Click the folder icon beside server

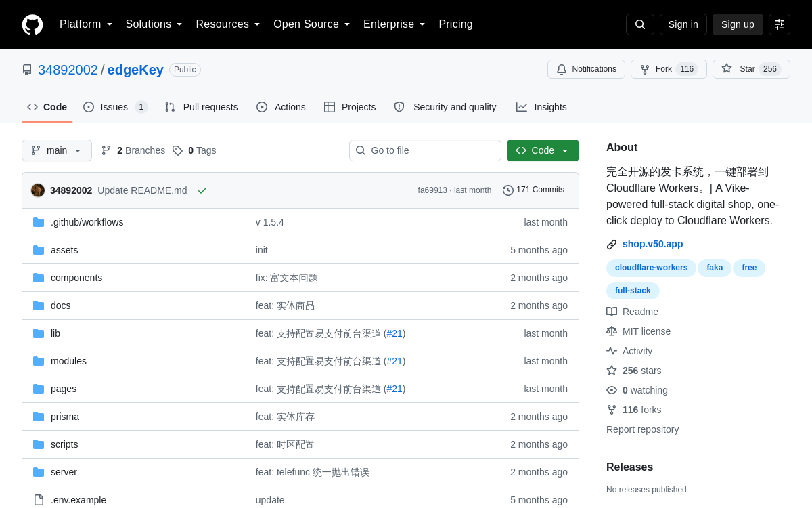pyautogui.click(x=39, y=472)
